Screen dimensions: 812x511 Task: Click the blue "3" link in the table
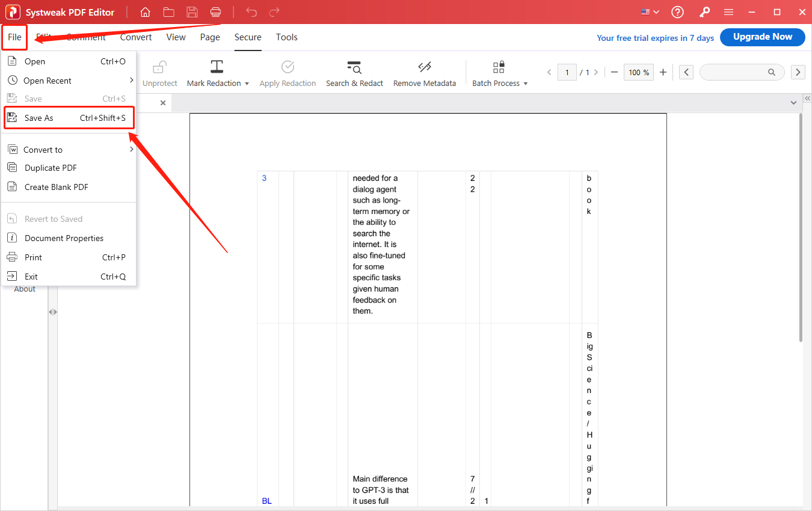tap(265, 178)
